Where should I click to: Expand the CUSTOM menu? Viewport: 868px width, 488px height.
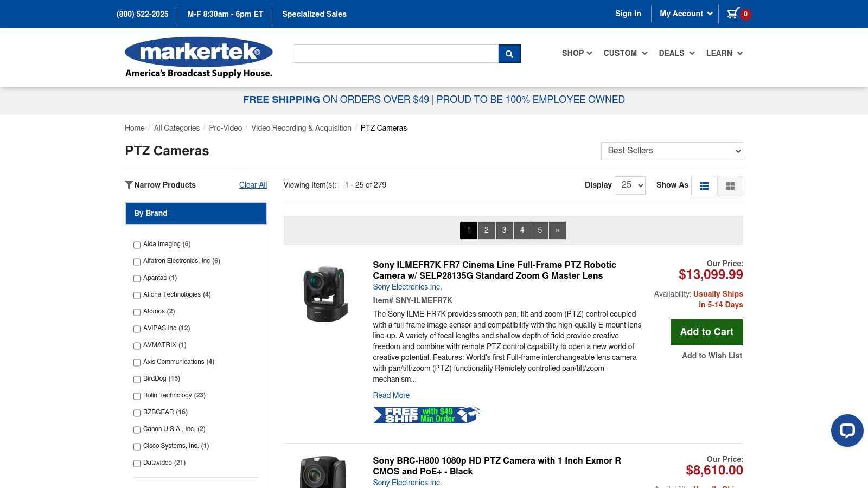pos(626,53)
